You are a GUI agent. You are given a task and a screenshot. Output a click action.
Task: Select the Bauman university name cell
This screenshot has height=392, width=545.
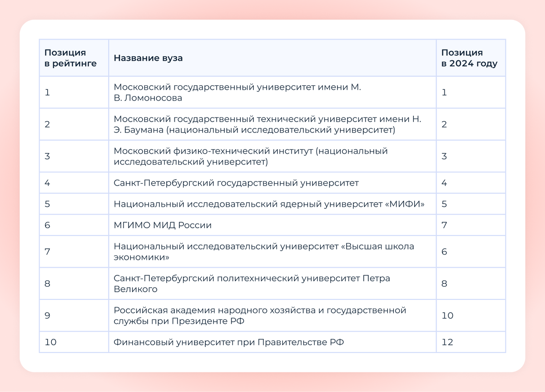pyautogui.click(x=272, y=124)
